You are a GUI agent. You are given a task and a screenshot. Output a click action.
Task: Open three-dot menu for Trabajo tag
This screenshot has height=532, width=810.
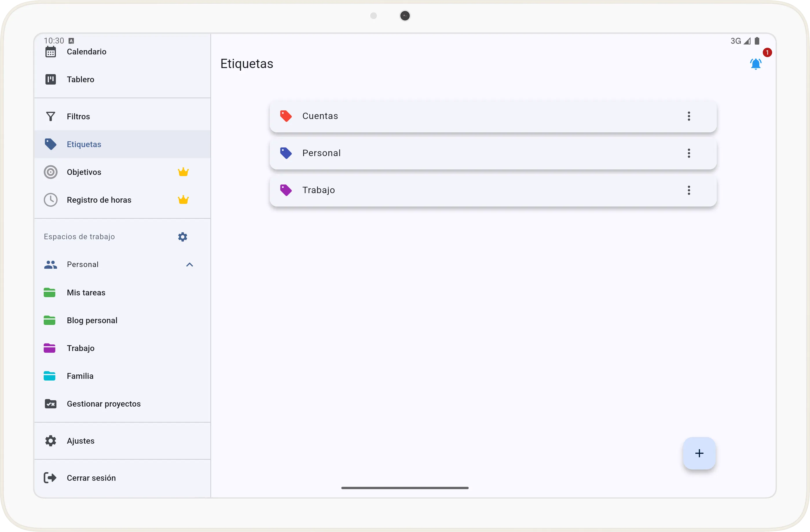tap(688, 190)
